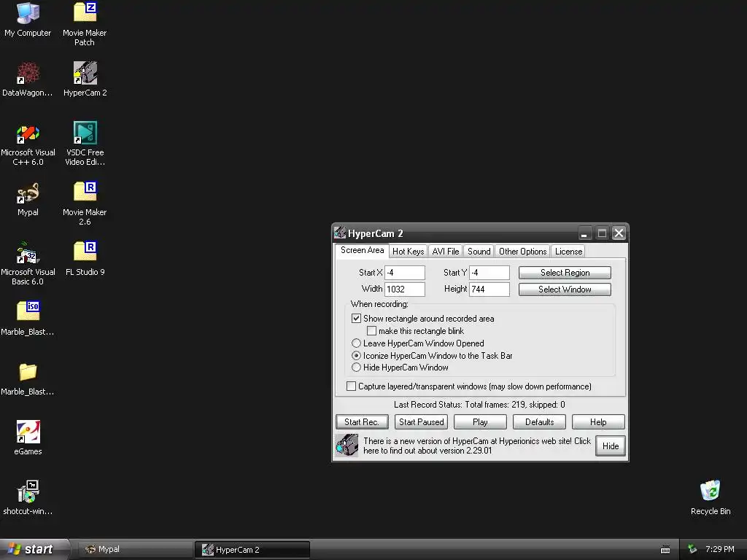Click the taskbar clock showing 7:29 PM
The height and width of the screenshot is (560, 747).
[720, 549]
